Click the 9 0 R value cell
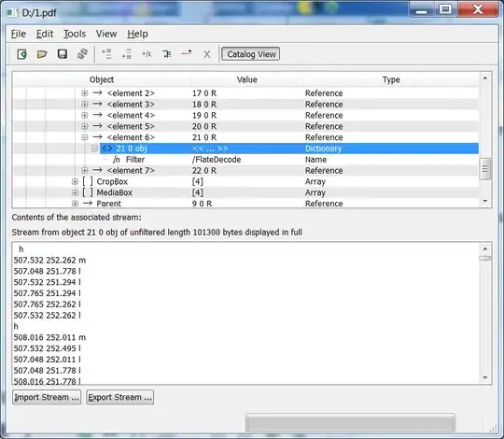Image resolution: width=504 pixels, height=439 pixels. click(202, 204)
